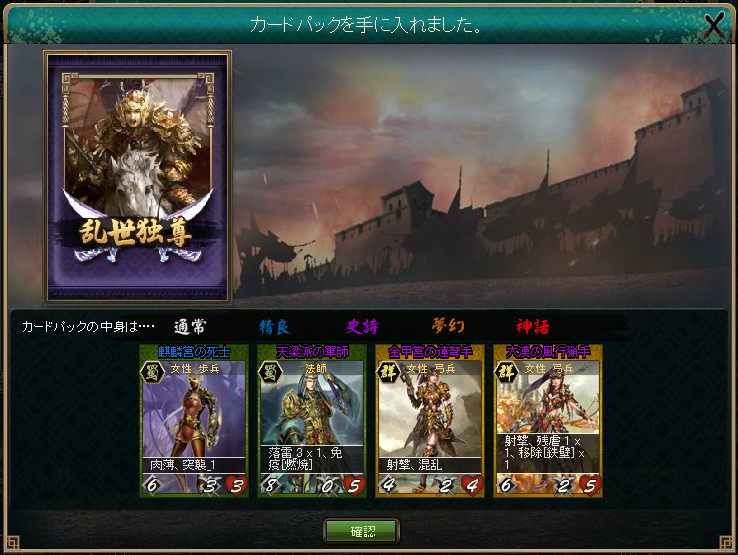
Task: Select the 麒麟営の死士 card
Action: tap(194, 420)
